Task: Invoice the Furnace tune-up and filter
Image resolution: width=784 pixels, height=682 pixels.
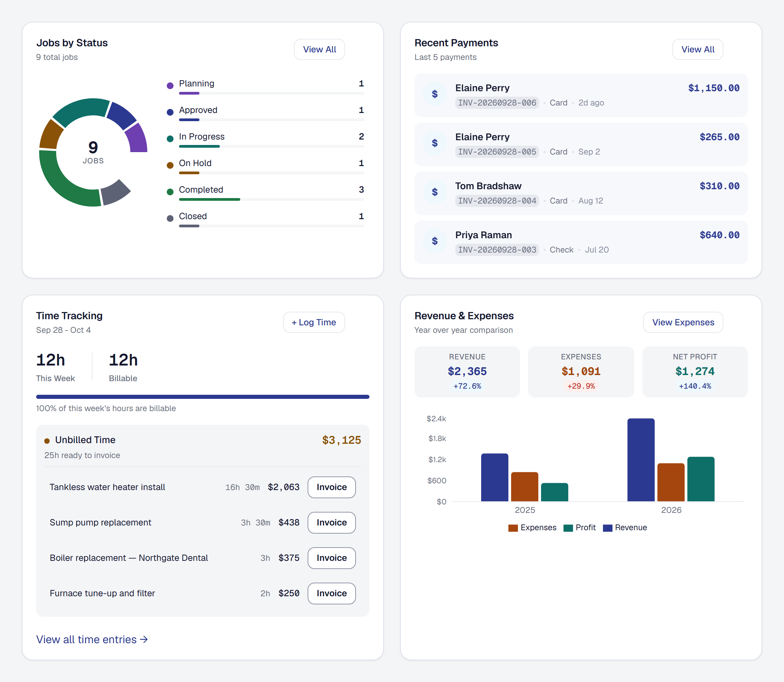Action: click(331, 593)
